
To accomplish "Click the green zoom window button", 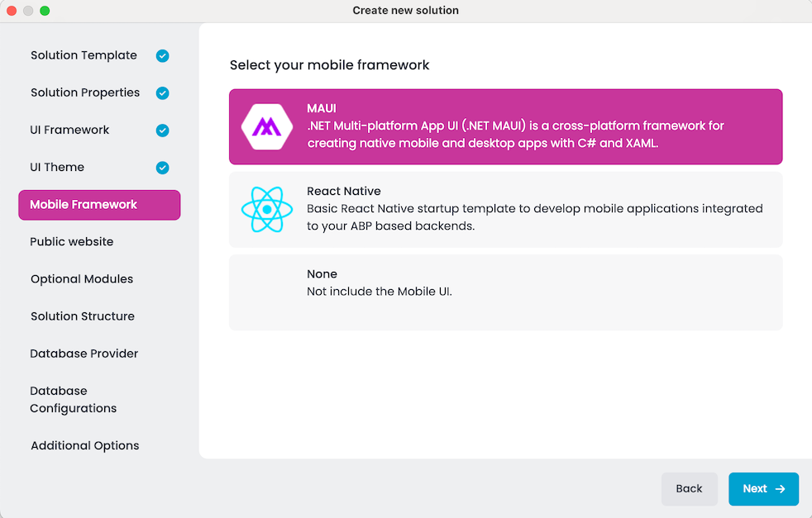I will tap(45, 11).
